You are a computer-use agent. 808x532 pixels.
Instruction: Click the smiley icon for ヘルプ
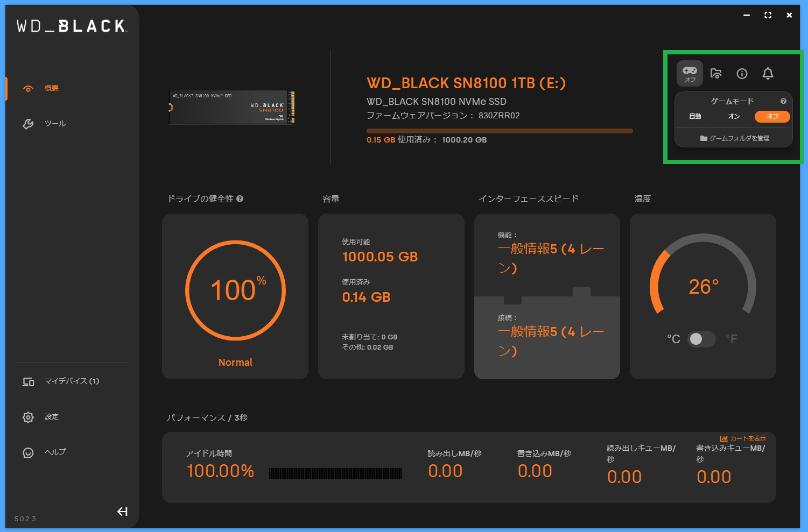28,452
